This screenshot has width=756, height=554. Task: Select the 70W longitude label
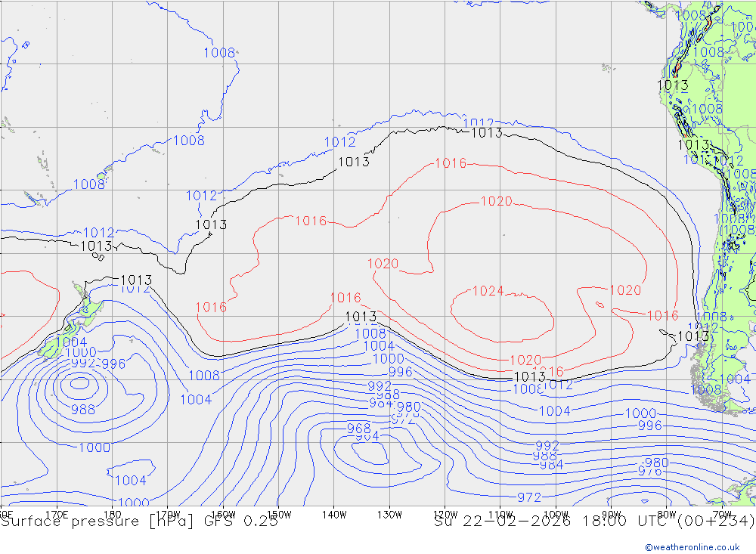722,515
